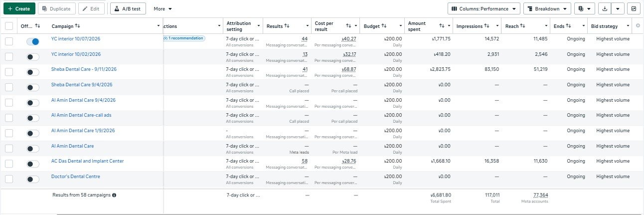This screenshot has width=644, height=215.
Task: Sort by Impressions column arrows
Action: pyautogui.click(x=486, y=25)
